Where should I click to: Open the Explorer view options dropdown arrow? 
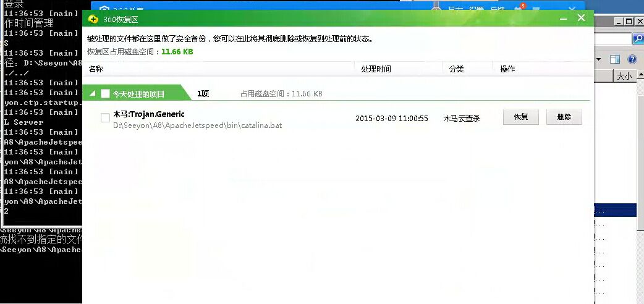598,60
